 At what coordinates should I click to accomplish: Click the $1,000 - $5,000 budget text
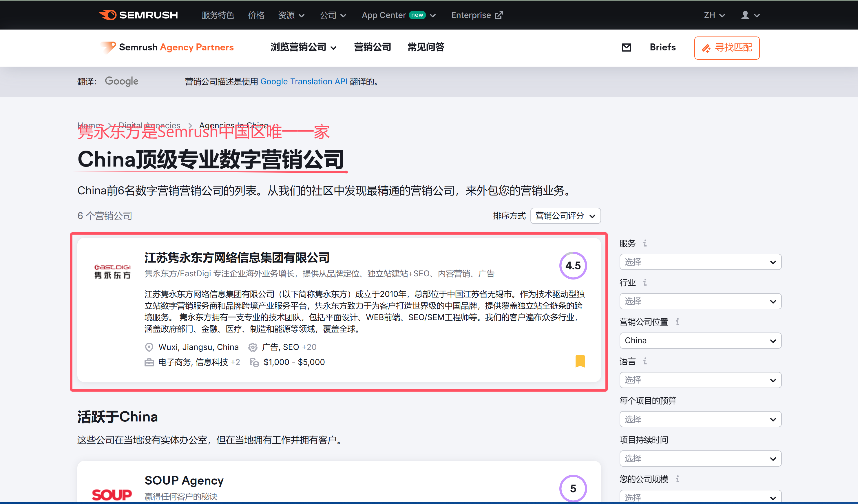click(294, 362)
